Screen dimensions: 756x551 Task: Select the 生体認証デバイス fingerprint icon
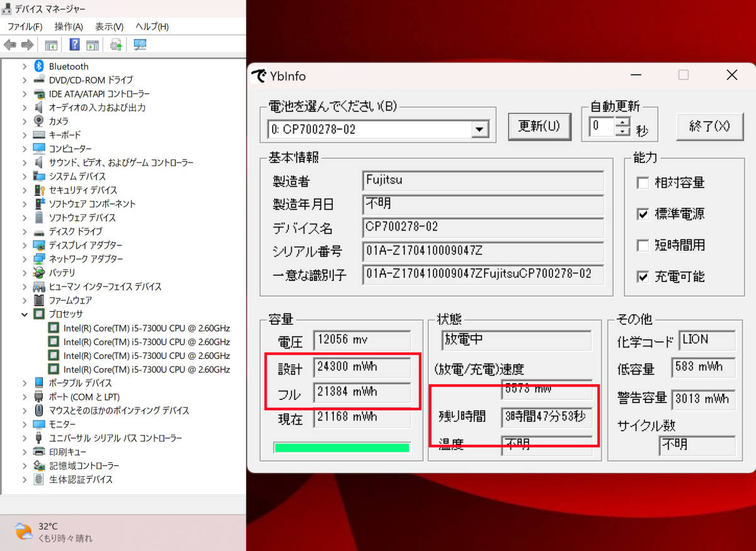tap(39, 479)
